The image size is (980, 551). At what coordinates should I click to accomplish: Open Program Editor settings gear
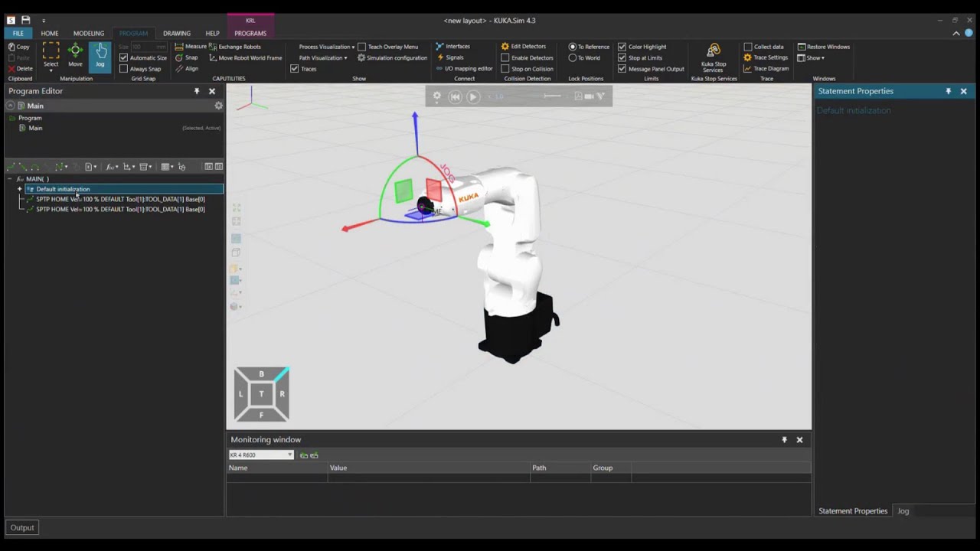pos(218,106)
